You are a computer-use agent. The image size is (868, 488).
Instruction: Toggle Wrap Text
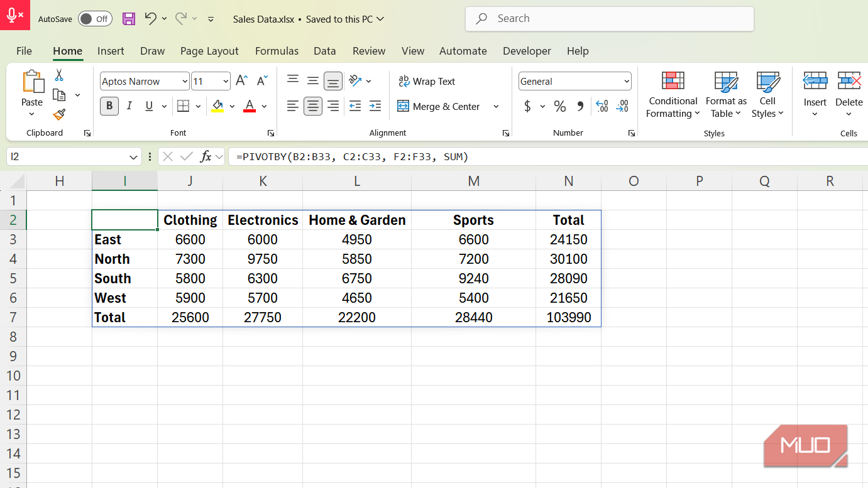427,81
